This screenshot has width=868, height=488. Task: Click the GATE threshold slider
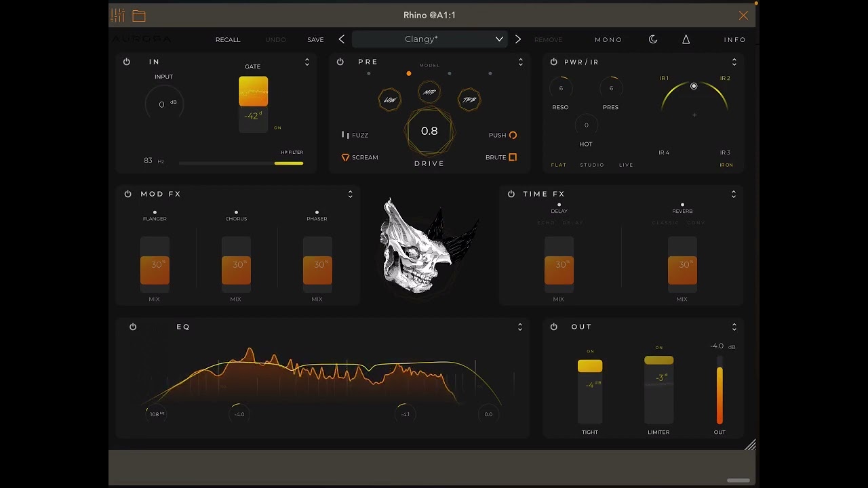(x=253, y=104)
